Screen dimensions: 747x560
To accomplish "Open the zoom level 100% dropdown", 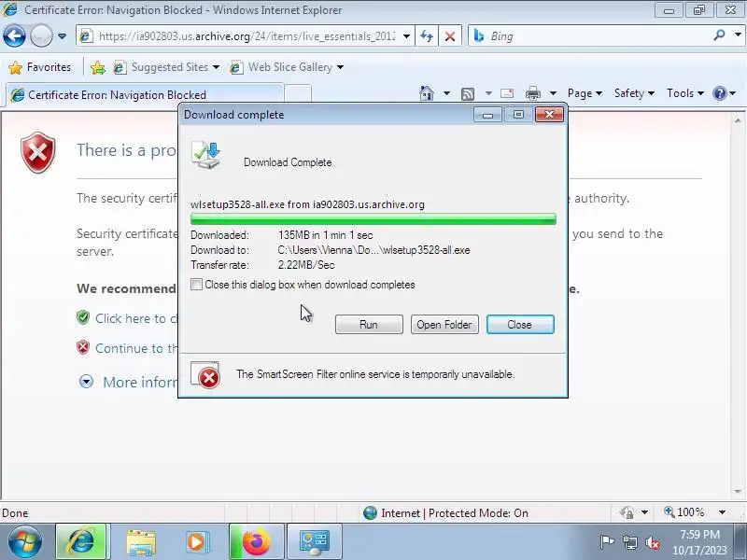I will point(722,512).
